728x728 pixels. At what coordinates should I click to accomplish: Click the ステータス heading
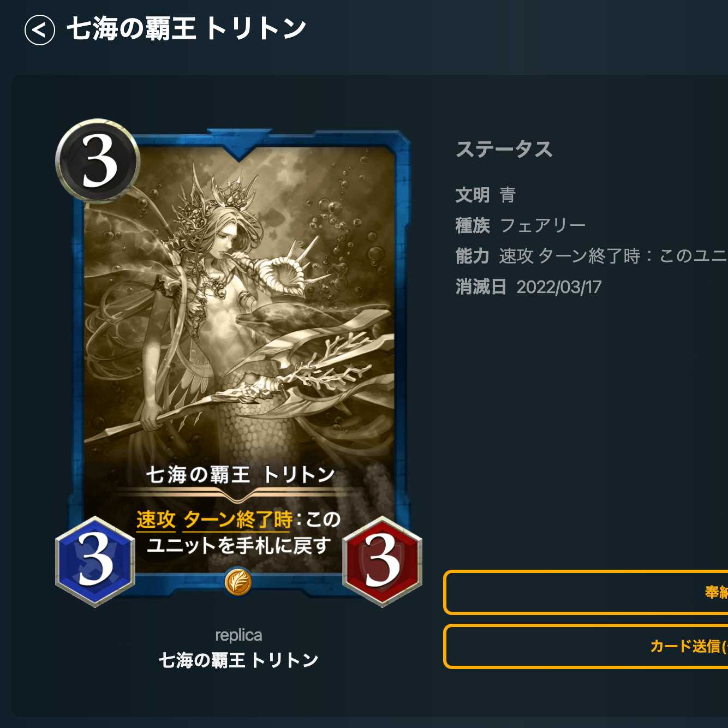point(504,149)
